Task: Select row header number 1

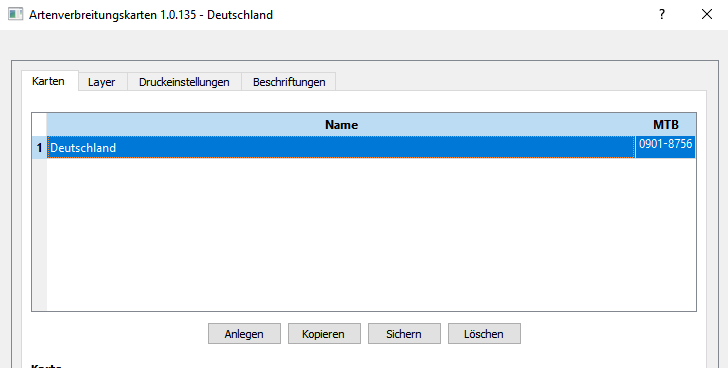Action: (39, 148)
